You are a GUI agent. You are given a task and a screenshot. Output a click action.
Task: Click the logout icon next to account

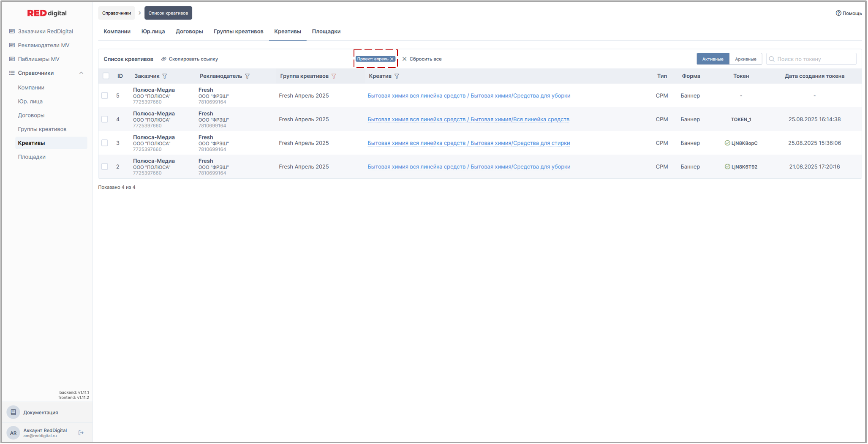coord(81,433)
